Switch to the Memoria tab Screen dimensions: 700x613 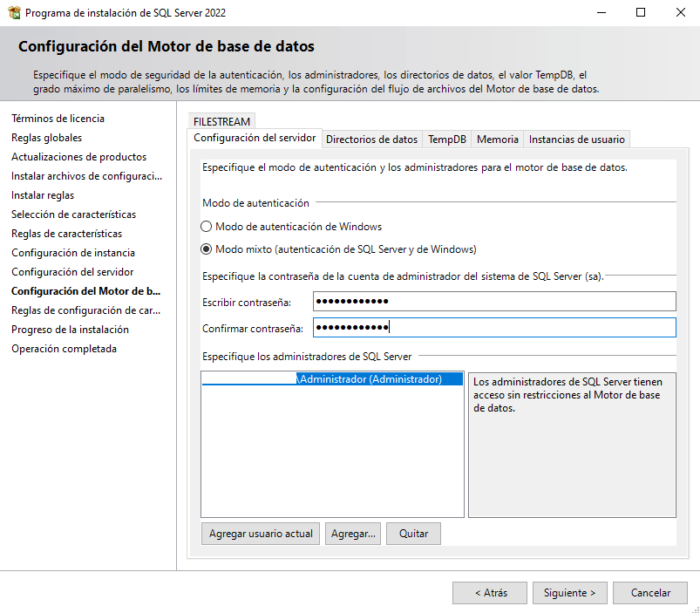click(x=497, y=140)
